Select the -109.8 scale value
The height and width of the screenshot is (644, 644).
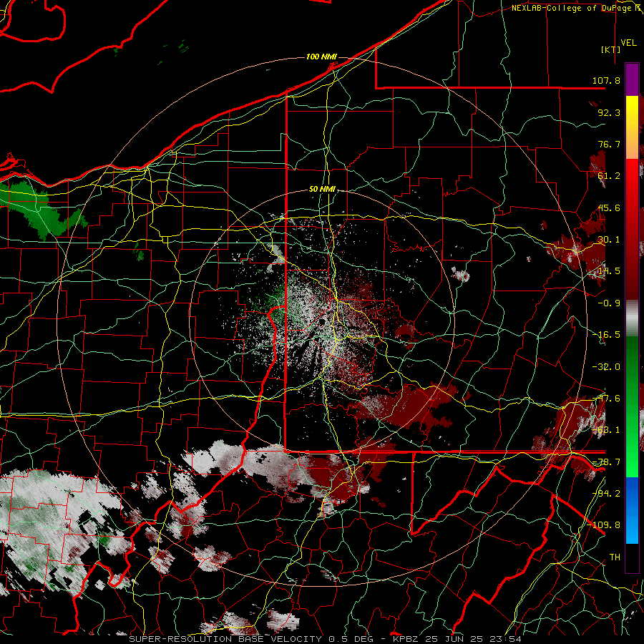tap(604, 525)
